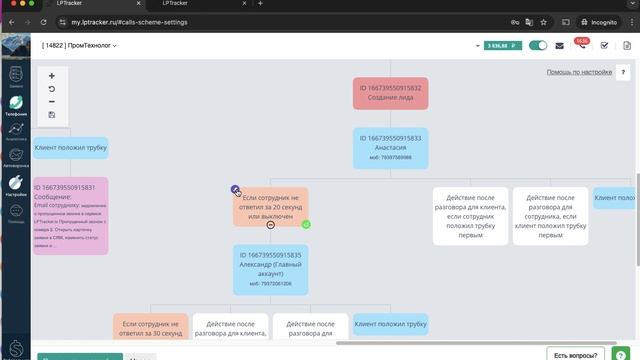Close the first LPTracker tab
Viewport: 640px width, 360px height.
138,3
